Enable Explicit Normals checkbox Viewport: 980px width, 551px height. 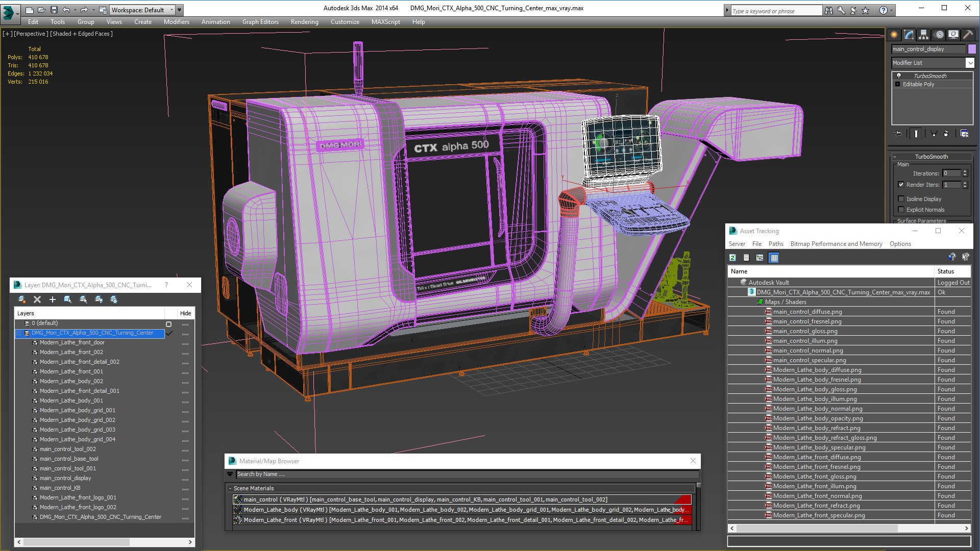(901, 210)
